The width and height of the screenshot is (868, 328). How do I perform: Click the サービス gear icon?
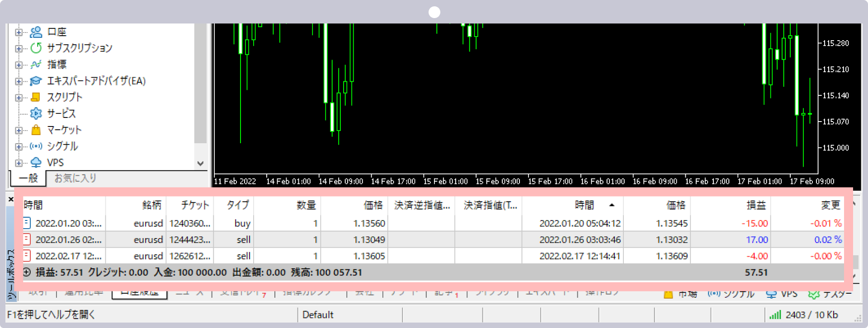coord(36,113)
